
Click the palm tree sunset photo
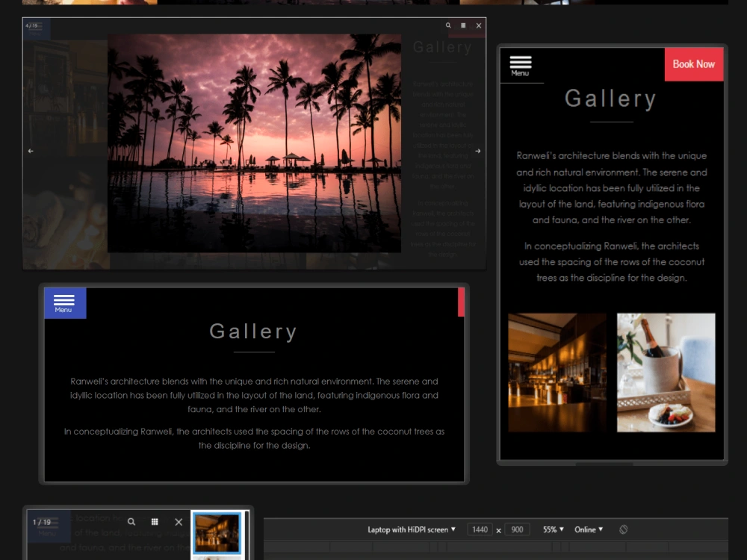click(x=254, y=143)
